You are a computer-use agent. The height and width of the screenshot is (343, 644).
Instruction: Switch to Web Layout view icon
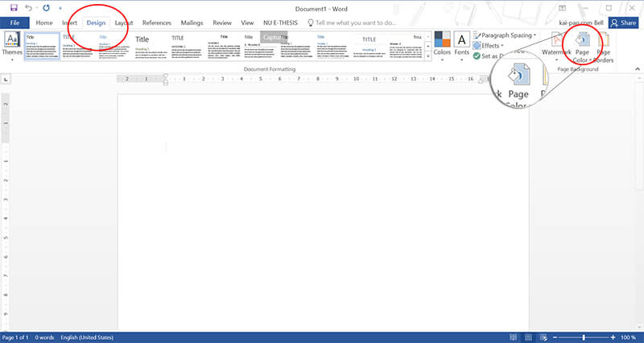click(x=544, y=337)
